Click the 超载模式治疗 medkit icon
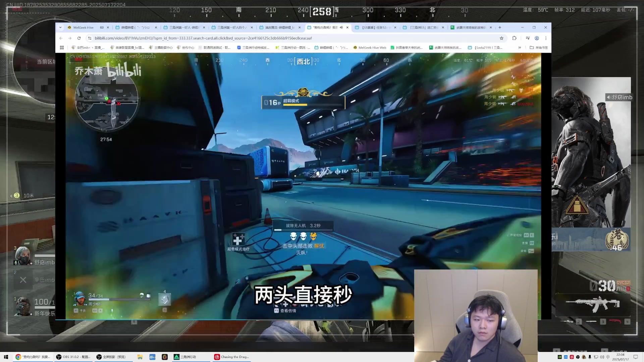 pyautogui.click(x=238, y=239)
